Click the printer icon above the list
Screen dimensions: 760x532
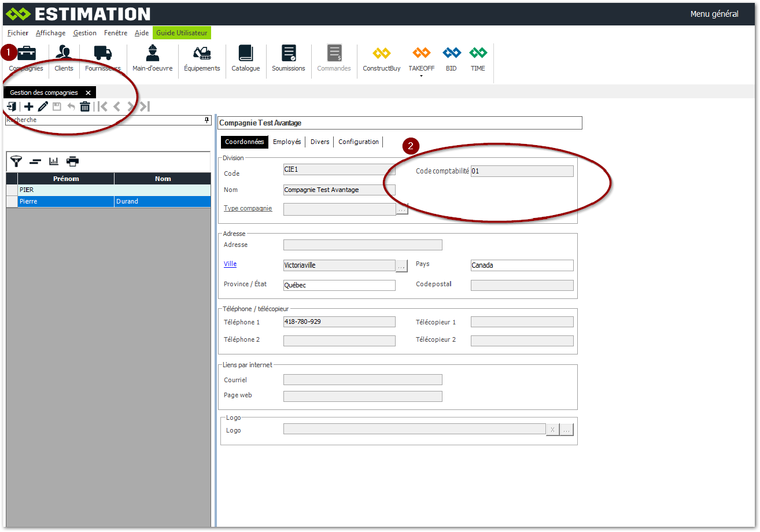pos(72,161)
